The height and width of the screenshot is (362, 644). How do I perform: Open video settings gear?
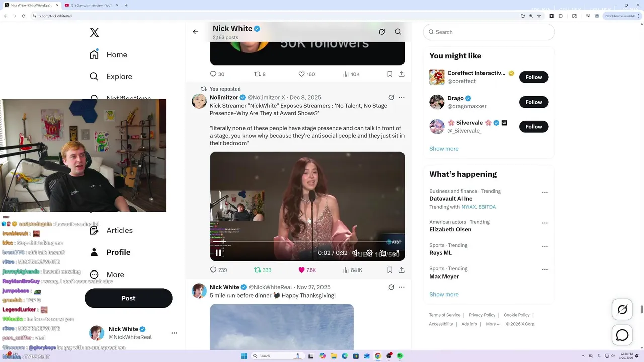click(x=369, y=253)
